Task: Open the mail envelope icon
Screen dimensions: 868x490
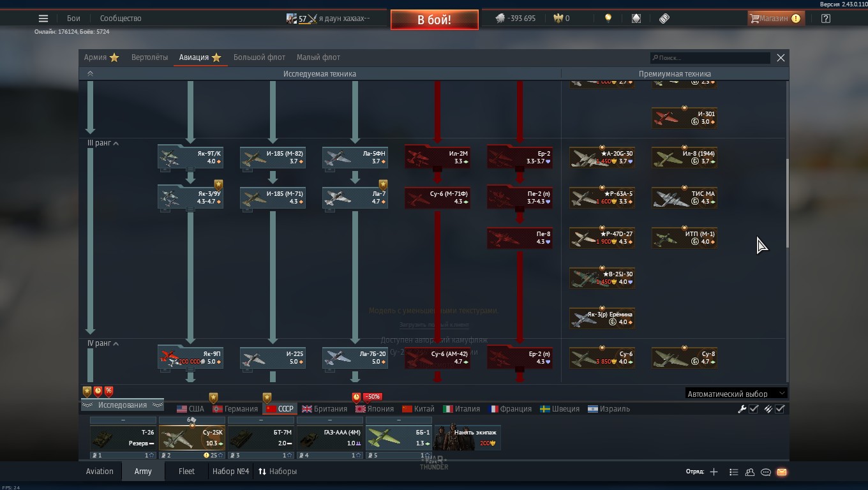Action: pyautogui.click(x=782, y=472)
